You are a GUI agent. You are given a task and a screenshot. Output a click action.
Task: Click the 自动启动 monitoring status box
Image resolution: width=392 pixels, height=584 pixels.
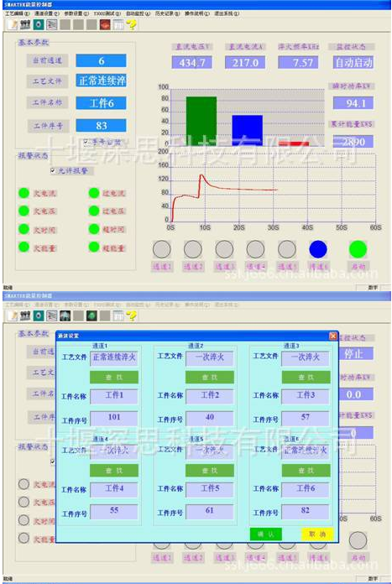click(353, 63)
